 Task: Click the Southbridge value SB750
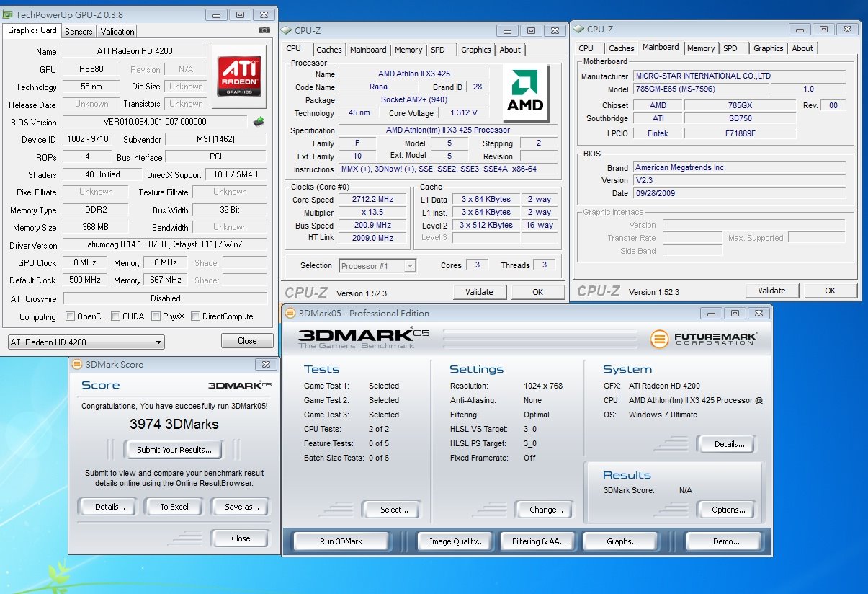[740, 118]
